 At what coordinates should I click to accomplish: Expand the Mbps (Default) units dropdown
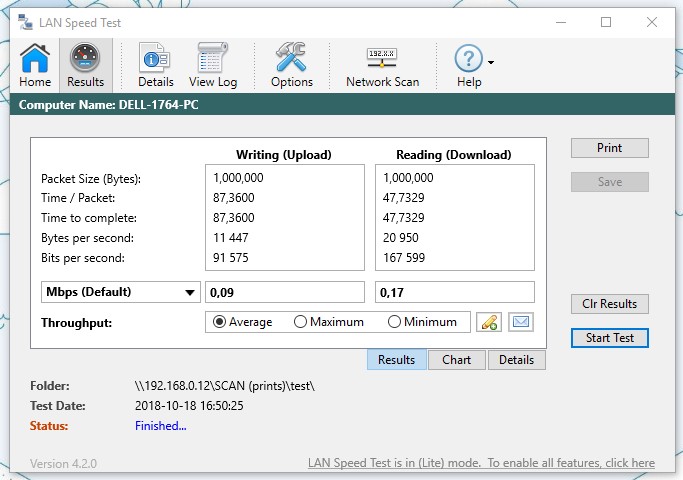pos(118,292)
